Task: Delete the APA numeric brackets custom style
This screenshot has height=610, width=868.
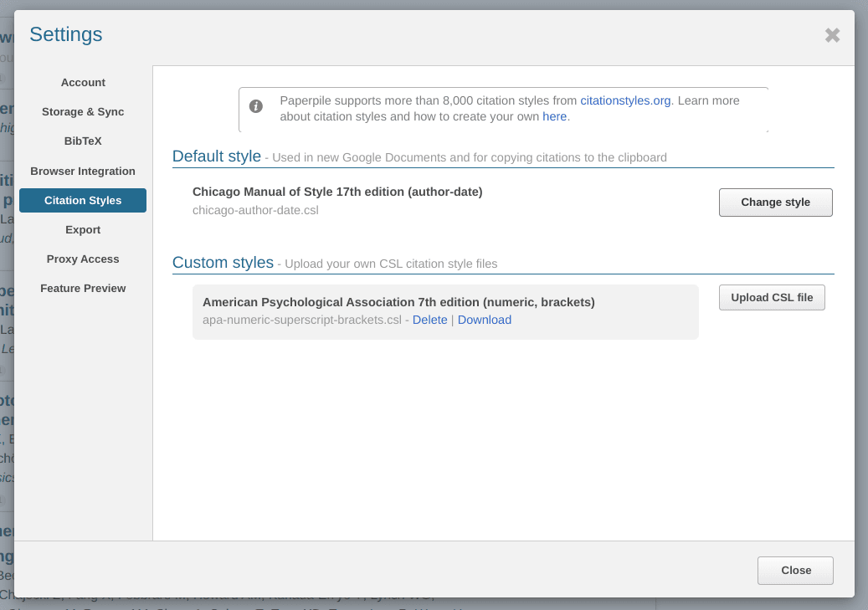Action: [429, 320]
